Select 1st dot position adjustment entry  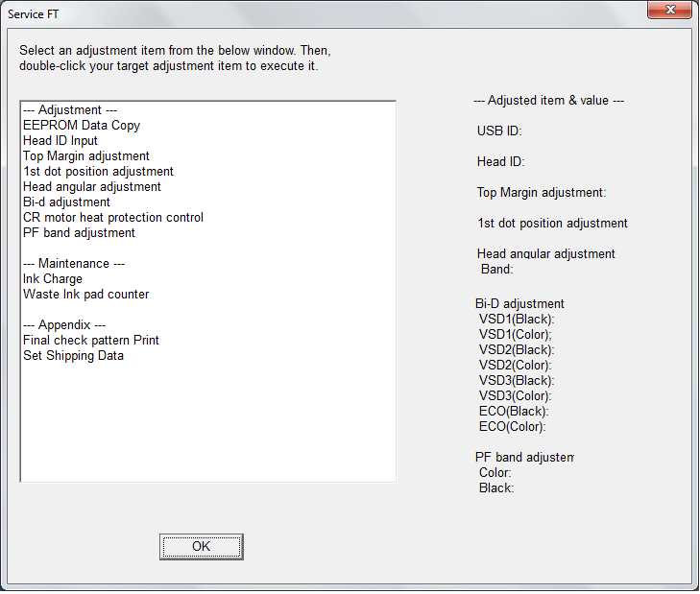click(x=98, y=172)
